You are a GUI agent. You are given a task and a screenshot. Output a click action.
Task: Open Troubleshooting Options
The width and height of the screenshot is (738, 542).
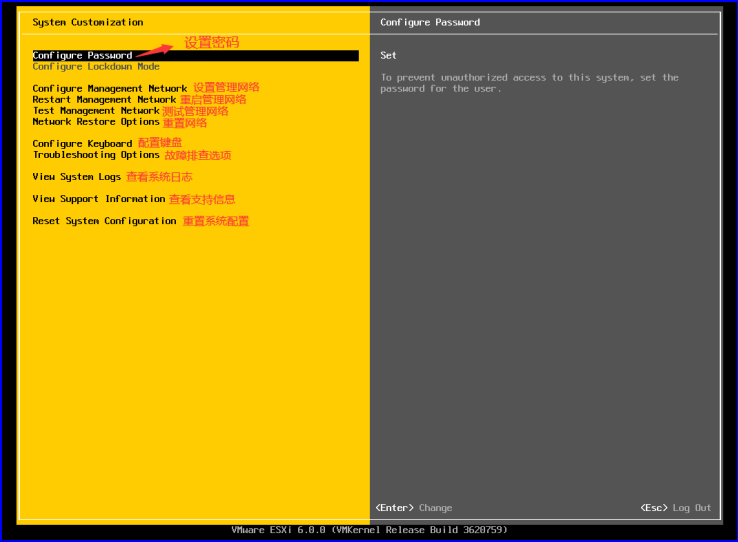[96, 155]
